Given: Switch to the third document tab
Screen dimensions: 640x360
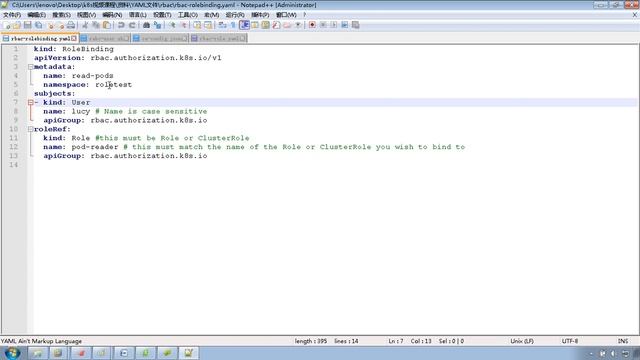Looking at the screenshot, I should (160, 38).
